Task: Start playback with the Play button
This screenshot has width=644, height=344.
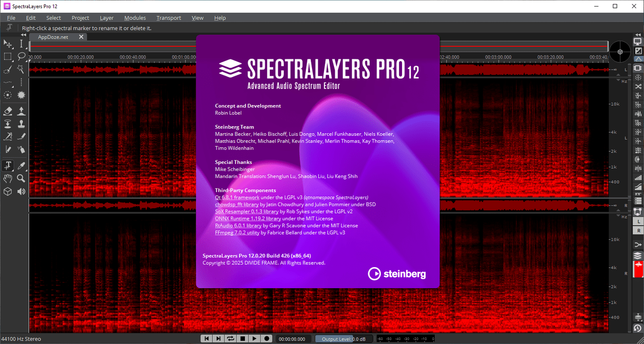Action: click(x=255, y=339)
